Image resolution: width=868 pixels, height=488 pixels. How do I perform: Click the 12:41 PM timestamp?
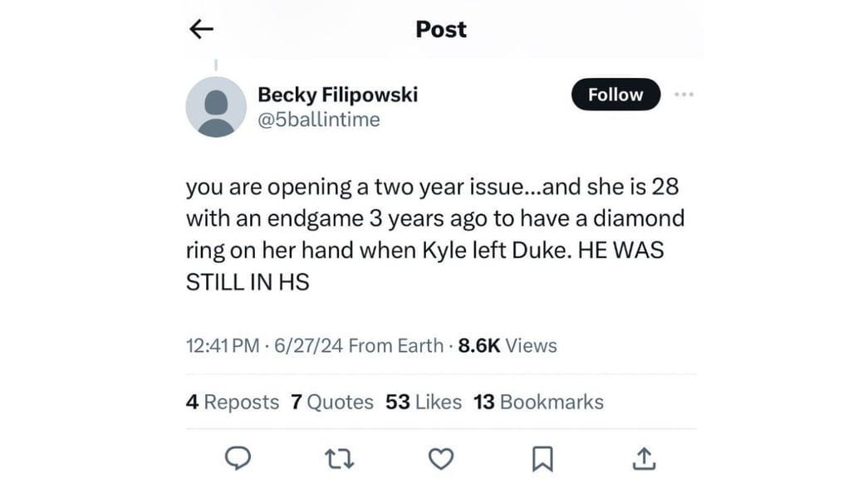[219, 346]
